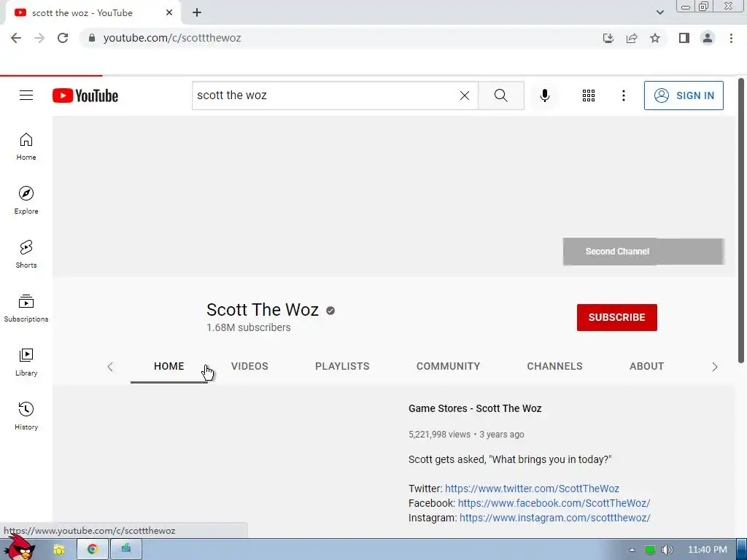
Task: Open Chrome from the taskbar
Action: pyautogui.click(x=93, y=549)
